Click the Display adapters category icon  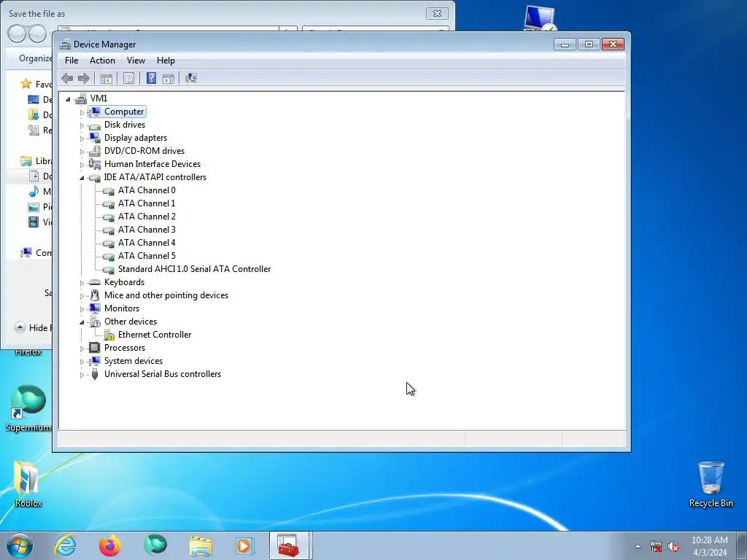pyautogui.click(x=95, y=138)
